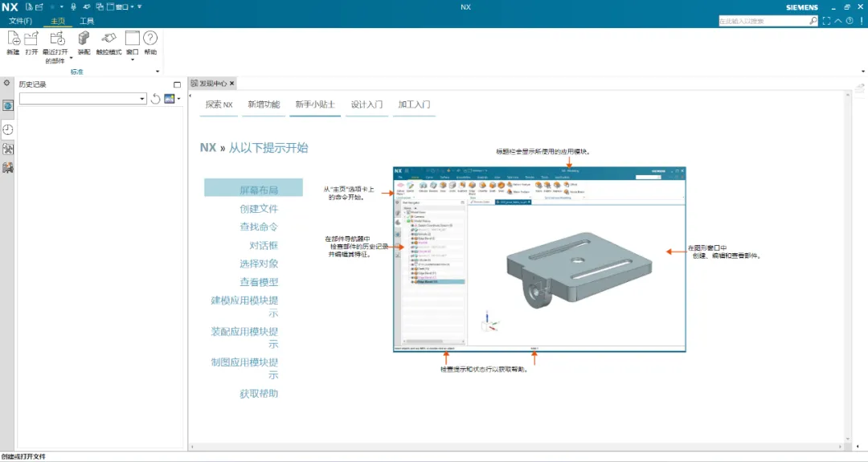Viewport: 868px width, 462px height.
Task: Click the NX screen layout illustration image
Action: (x=539, y=259)
